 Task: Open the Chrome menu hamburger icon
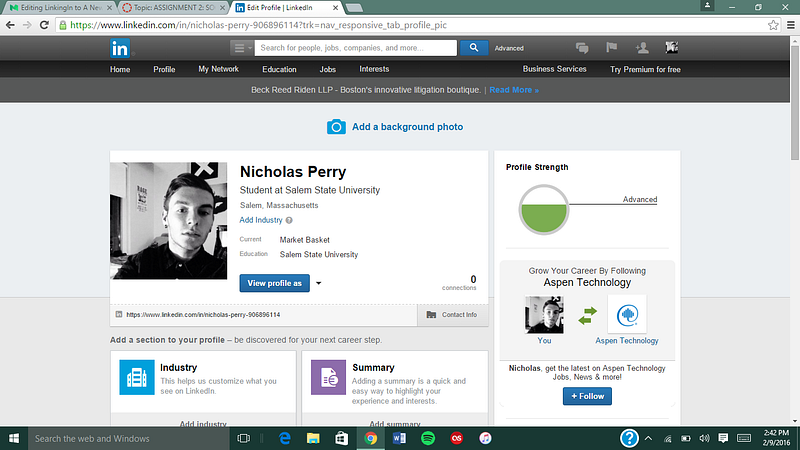[x=791, y=25]
